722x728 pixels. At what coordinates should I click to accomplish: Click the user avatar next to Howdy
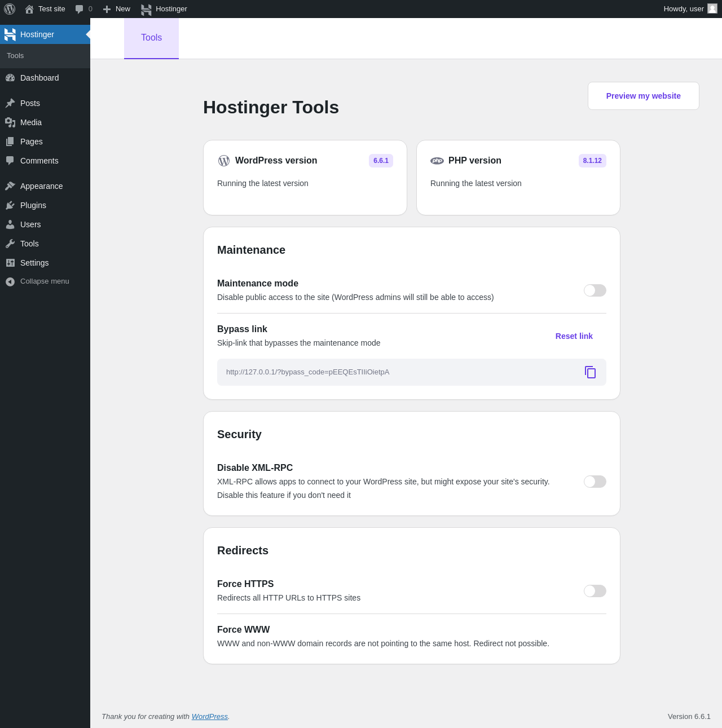(x=712, y=8)
